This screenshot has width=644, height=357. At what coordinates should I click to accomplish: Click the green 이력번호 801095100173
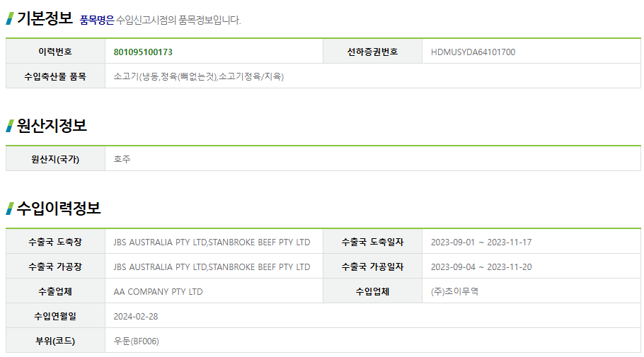pos(143,52)
